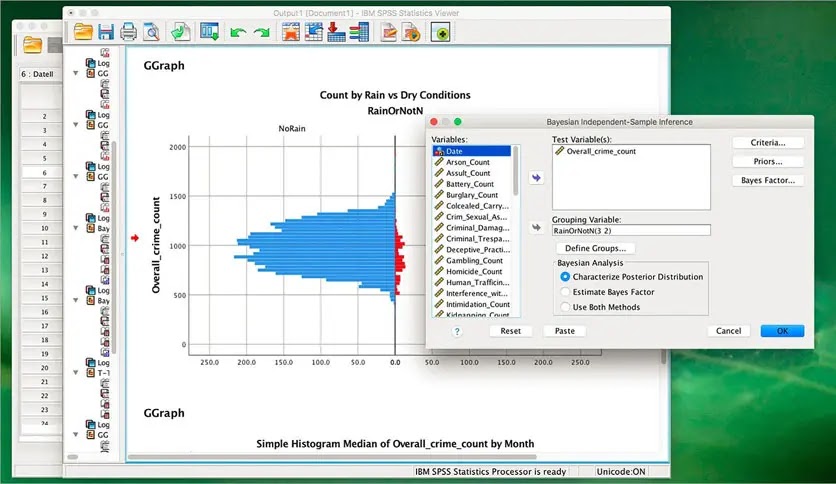This screenshot has width=836, height=484.
Task: Click the Simple Histogram Median chart title
Action: pos(395,443)
